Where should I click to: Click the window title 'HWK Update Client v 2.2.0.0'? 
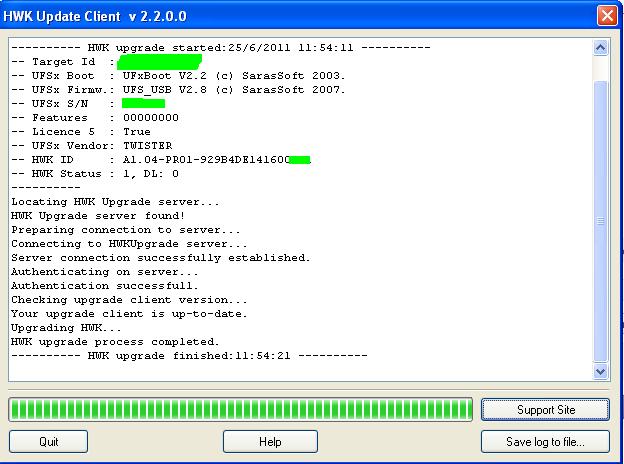coord(95,16)
